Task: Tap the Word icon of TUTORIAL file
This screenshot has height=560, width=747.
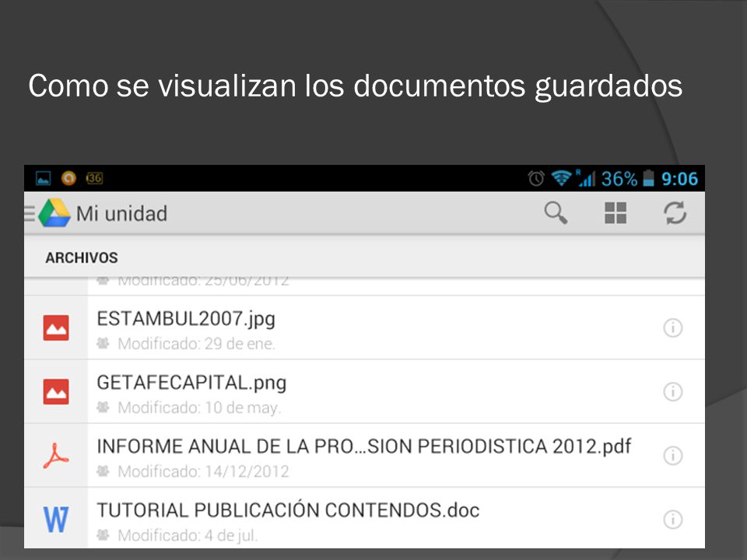Action: coord(56,520)
